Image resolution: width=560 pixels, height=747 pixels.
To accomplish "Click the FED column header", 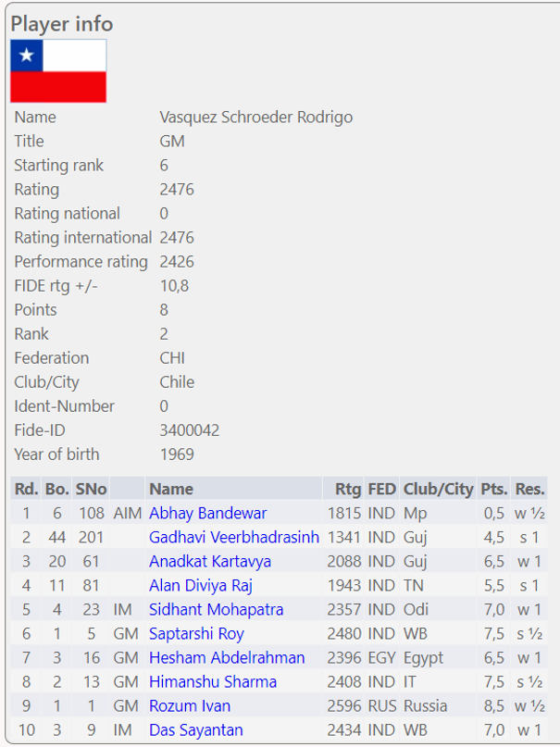I will click(381, 489).
